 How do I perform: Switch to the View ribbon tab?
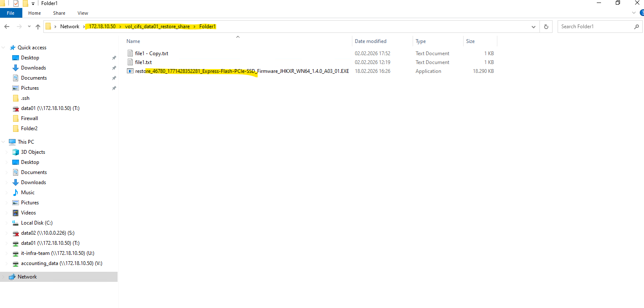(x=83, y=13)
